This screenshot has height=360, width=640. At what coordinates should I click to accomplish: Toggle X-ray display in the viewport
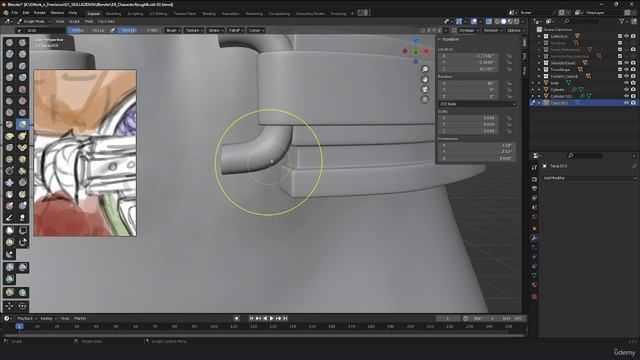pyautogui.click(x=489, y=21)
